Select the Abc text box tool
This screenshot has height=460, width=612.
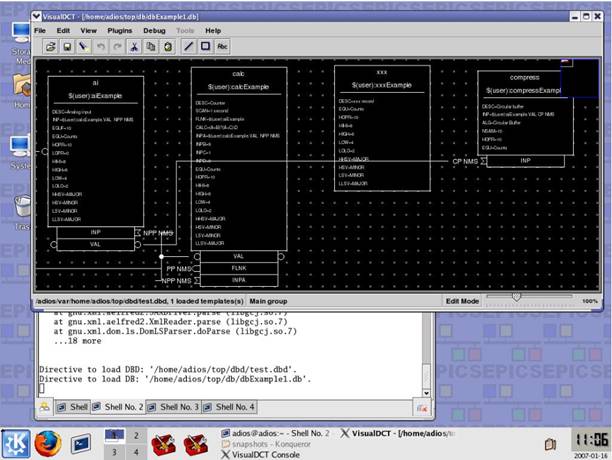point(222,46)
